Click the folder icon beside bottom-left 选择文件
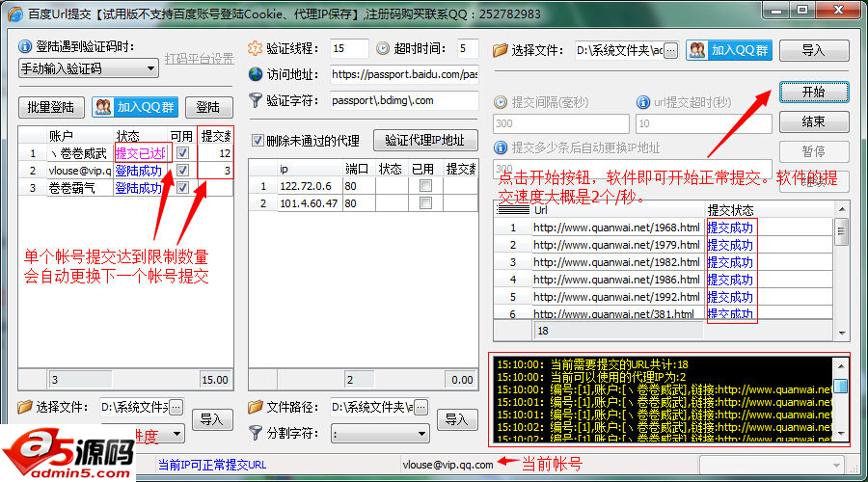 25,408
